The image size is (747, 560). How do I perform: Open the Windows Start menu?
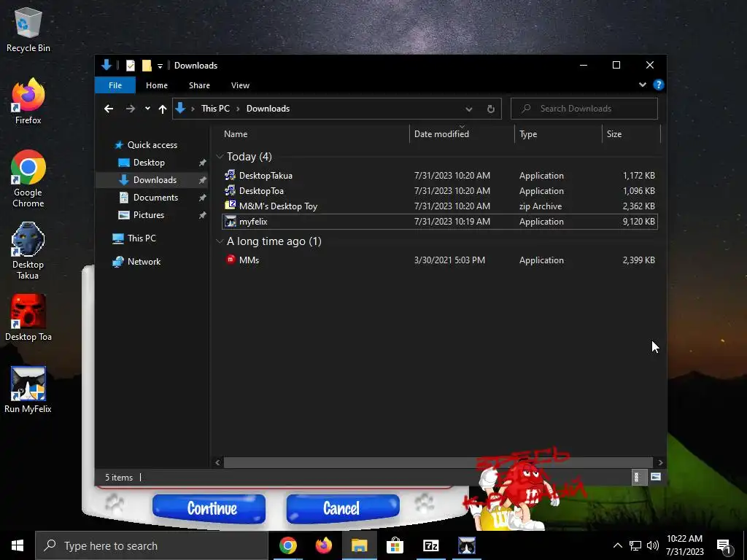click(18, 545)
